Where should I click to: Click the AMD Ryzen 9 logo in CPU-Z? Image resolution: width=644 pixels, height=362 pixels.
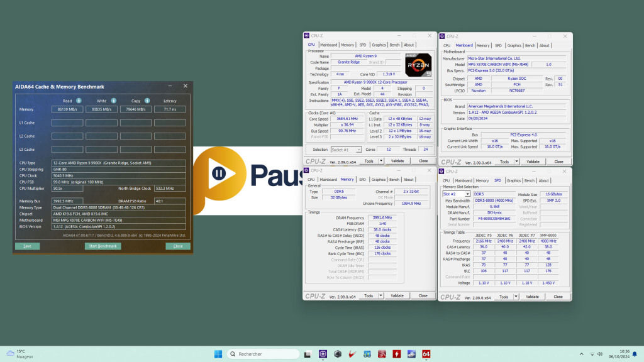pos(417,65)
